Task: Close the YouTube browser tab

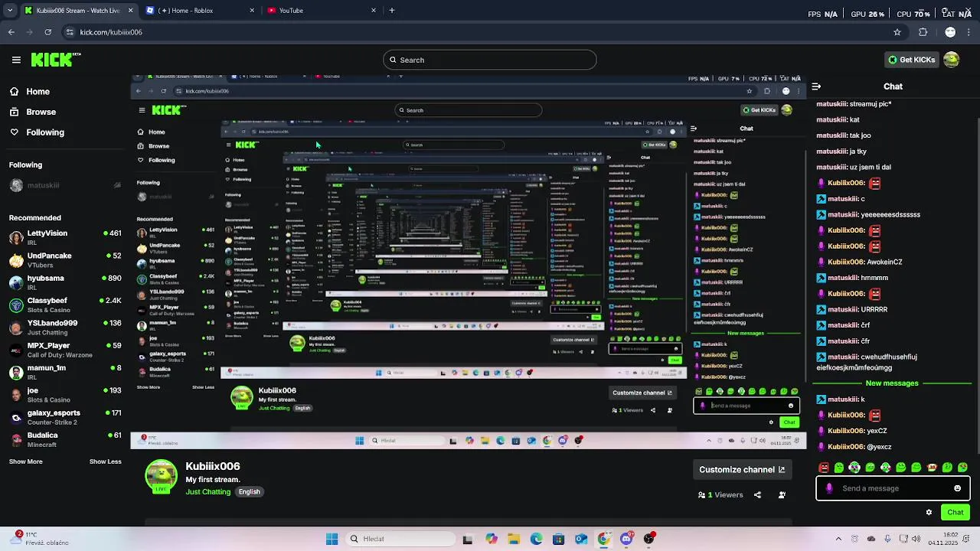Action: click(374, 11)
